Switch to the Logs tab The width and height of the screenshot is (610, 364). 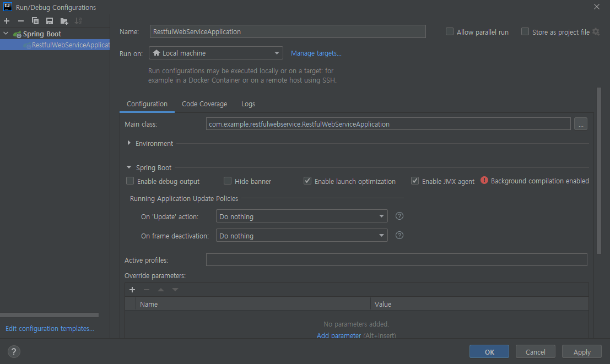248,104
